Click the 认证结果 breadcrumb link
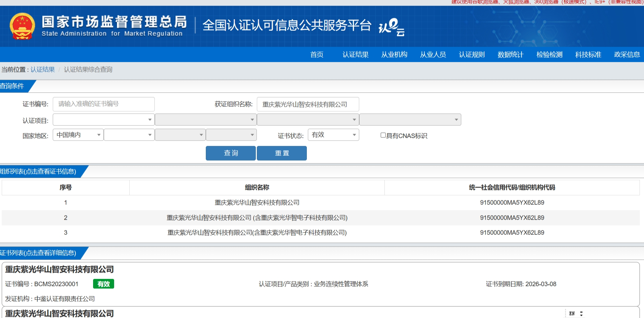Image resolution: width=644 pixels, height=318 pixels. pyautogui.click(x=43, y=69)
